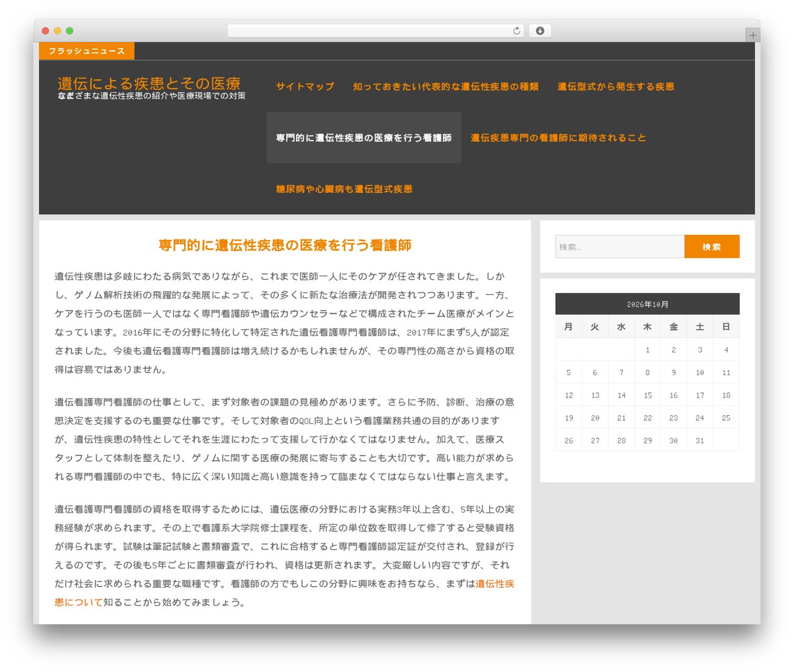Click the 日 weekday column header
Viewport: 794px width, 672px height.
click(x=726, y=327)
